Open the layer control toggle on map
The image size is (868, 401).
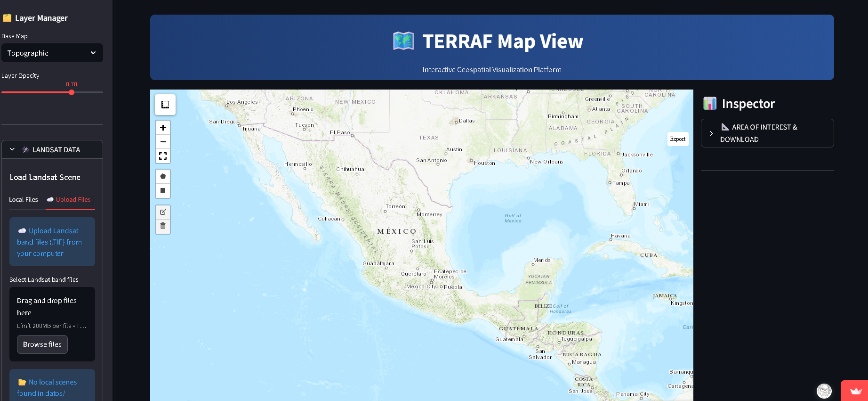click(165, 105)
